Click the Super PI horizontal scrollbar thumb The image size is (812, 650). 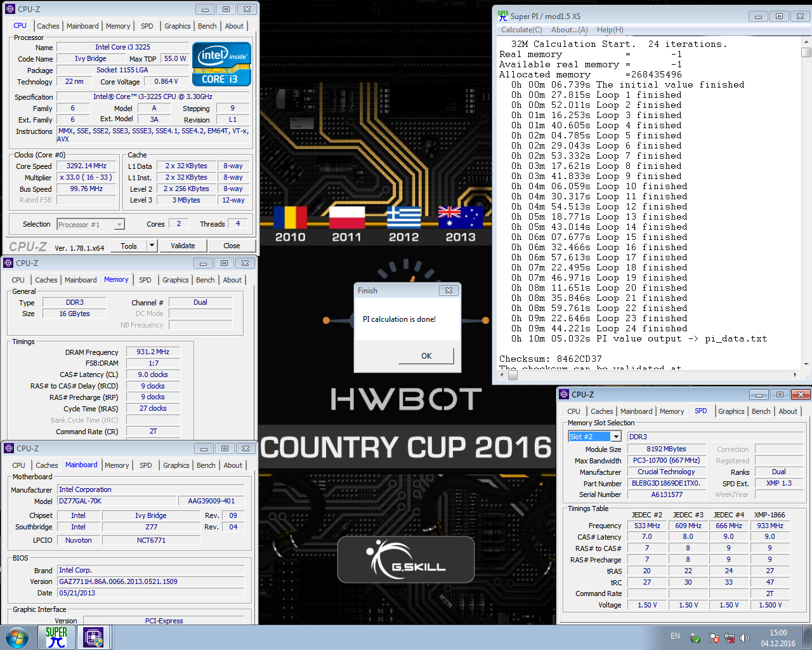pos(513,375)
